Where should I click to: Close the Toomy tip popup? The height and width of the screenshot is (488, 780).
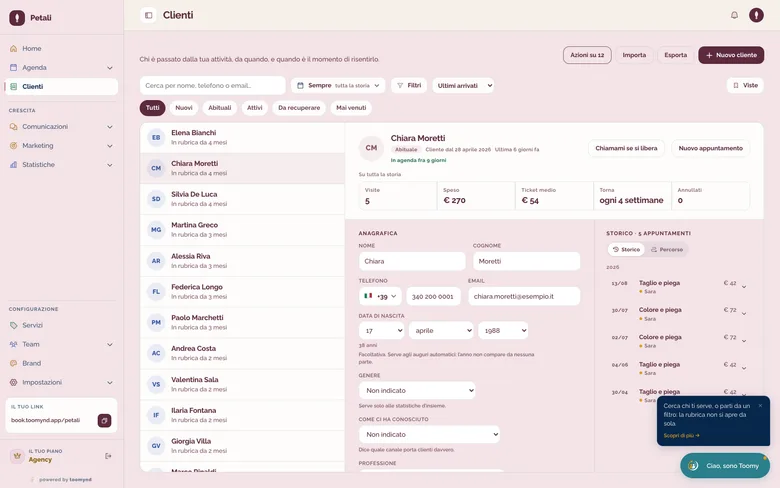pos(760,406)
